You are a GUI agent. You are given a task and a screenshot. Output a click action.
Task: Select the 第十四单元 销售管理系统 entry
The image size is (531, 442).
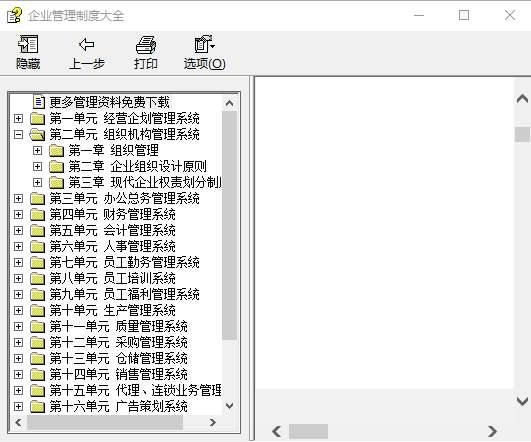[119, 375]
